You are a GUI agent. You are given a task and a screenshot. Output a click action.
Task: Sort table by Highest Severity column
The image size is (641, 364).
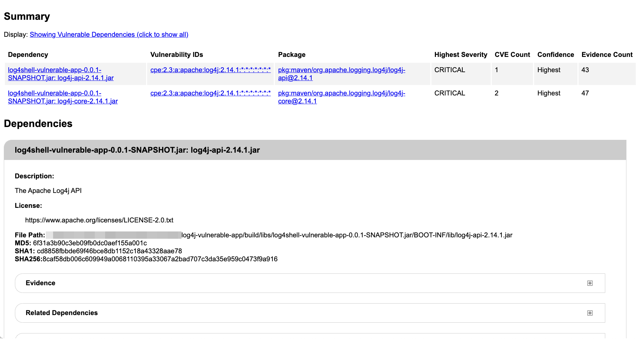(x=461, y=54)
